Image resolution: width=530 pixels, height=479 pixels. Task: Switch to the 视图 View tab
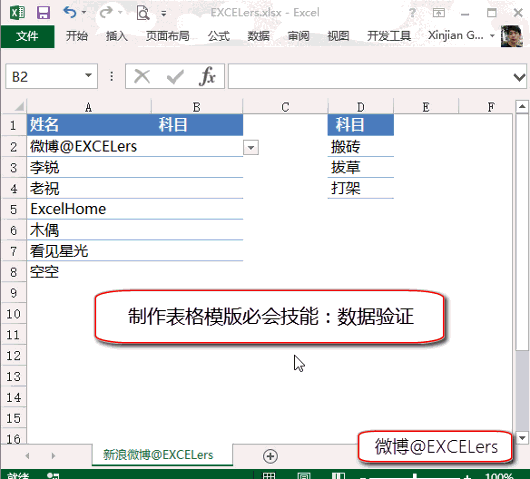pos(338,36)
